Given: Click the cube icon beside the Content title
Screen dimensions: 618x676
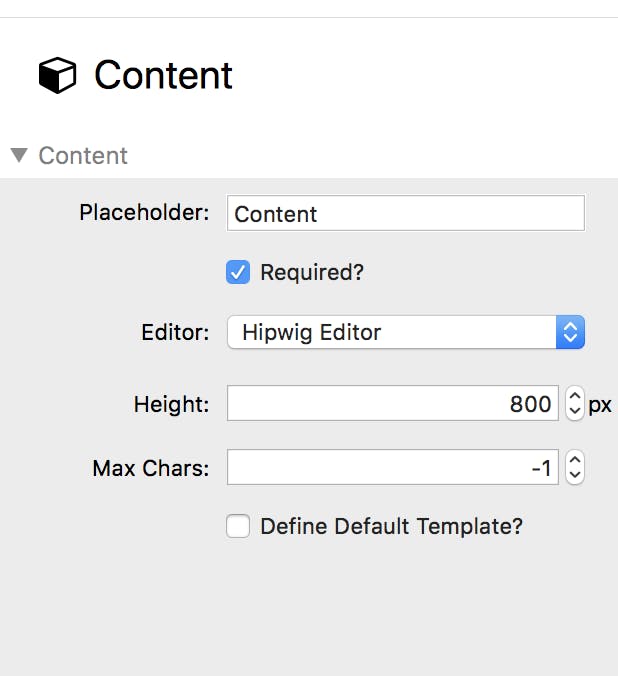Looking at the screenshot, I should (x=57, y=76).
